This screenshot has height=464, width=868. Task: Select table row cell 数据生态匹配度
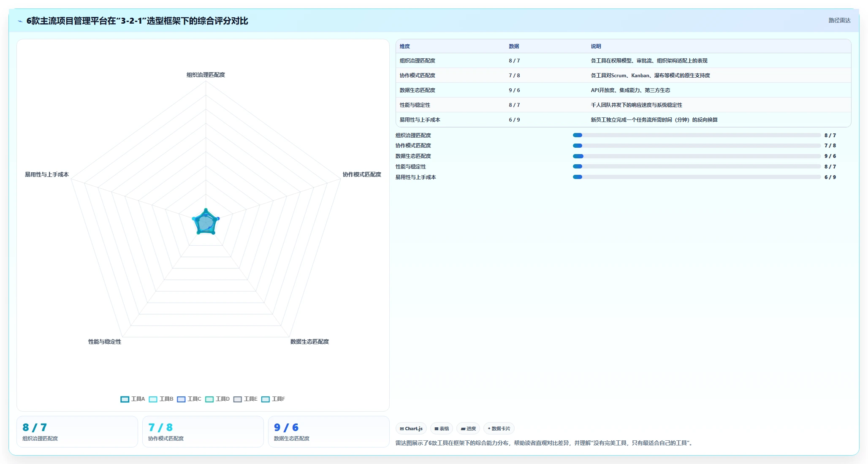tap(418, 90)
